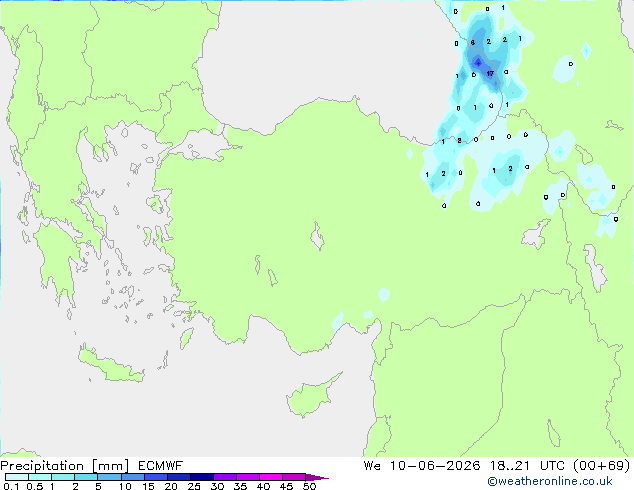Click the legend label "35"
Viewport: 634px width, 490px height.
[x=240, y=486]
